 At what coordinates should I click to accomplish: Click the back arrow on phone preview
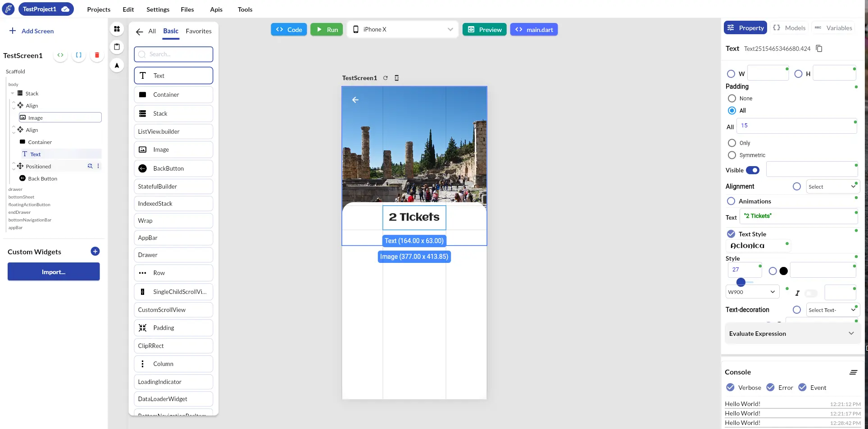coord(355,100)
